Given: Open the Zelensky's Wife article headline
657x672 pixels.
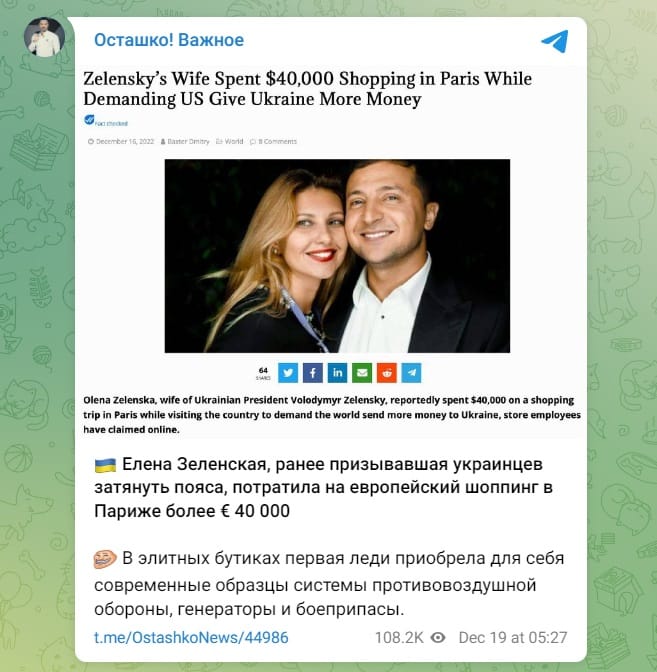Looking at the screenshot, I should tap(307, 89).
